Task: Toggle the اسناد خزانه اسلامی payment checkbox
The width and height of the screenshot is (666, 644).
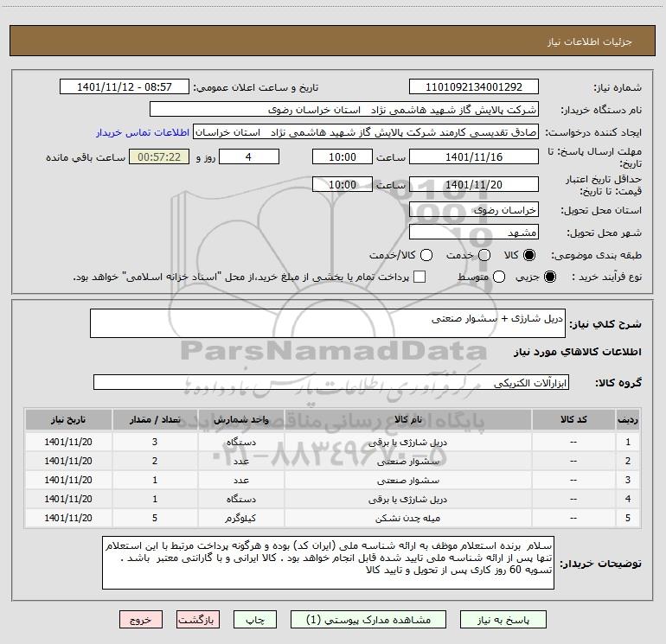Action: pyautogui.click(x=419, y=277)
